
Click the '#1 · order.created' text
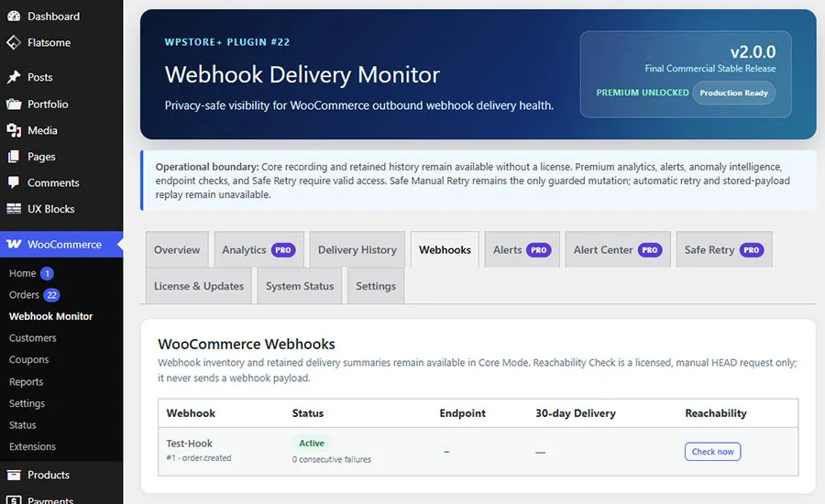point(199,457)
